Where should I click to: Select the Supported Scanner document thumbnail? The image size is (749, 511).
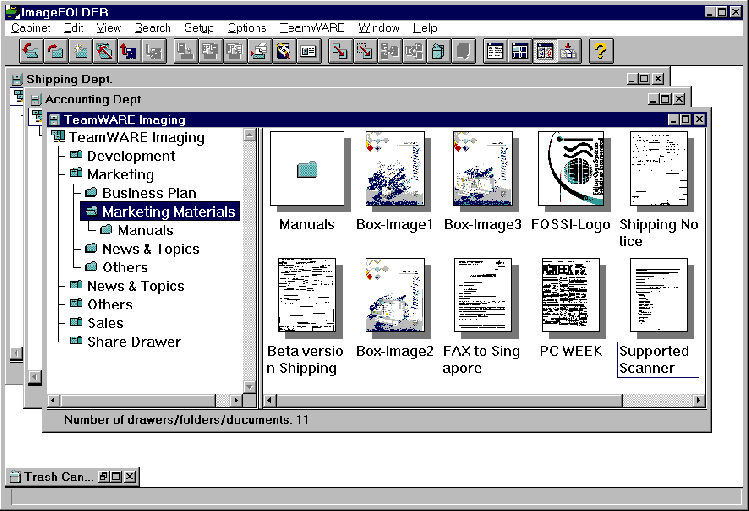tap(659, 295)
